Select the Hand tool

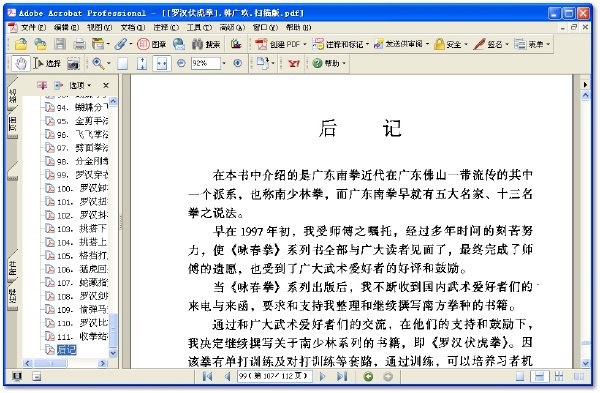21,64
